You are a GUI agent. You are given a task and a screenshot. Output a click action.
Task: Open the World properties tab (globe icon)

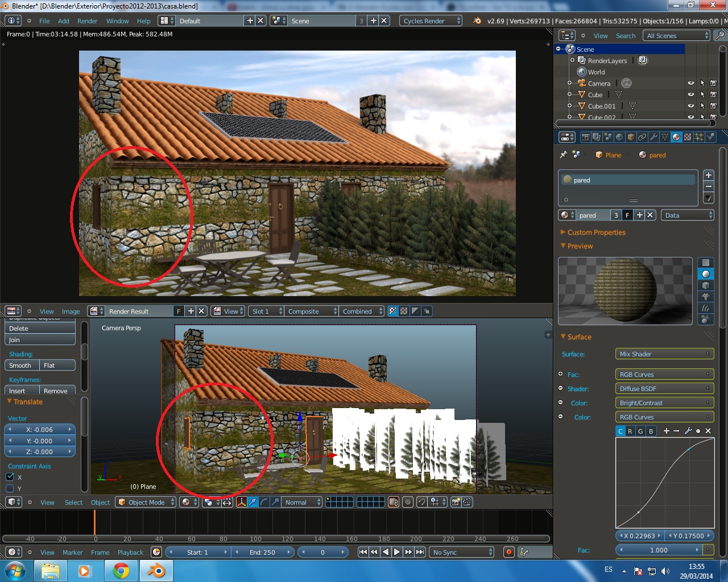coord(619,137)
